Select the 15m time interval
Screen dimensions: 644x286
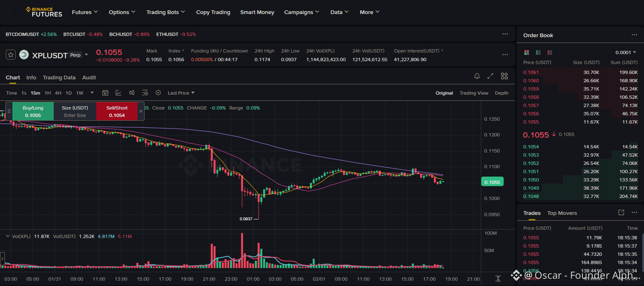click(36, 93)
